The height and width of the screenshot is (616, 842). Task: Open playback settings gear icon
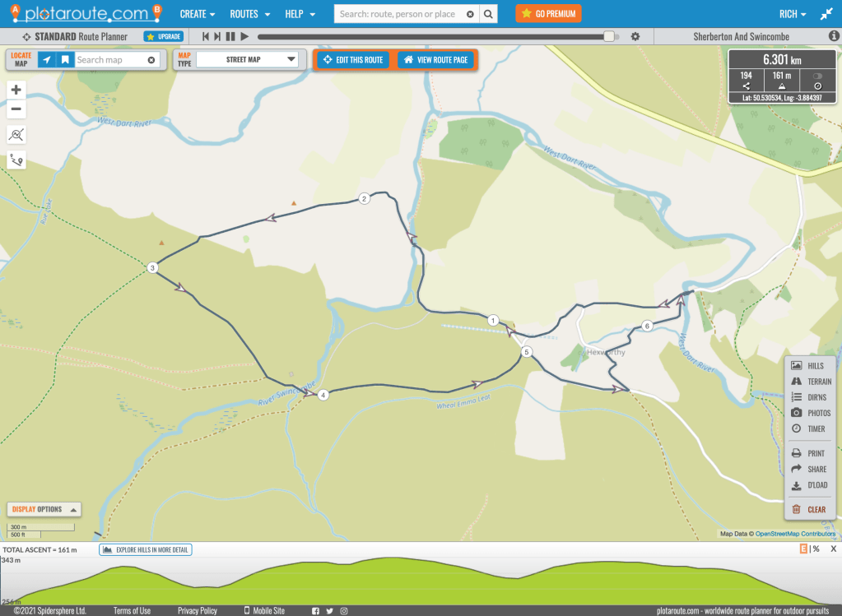[635, 37]
